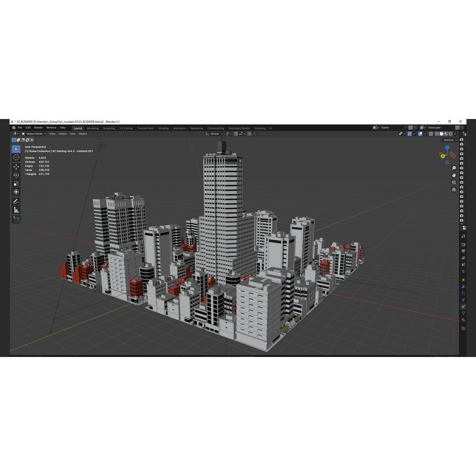The height and width of the screenshot is (476, 476).
Task: Enable Subtract selection mode icon
Action: click(x=23, y=140)
